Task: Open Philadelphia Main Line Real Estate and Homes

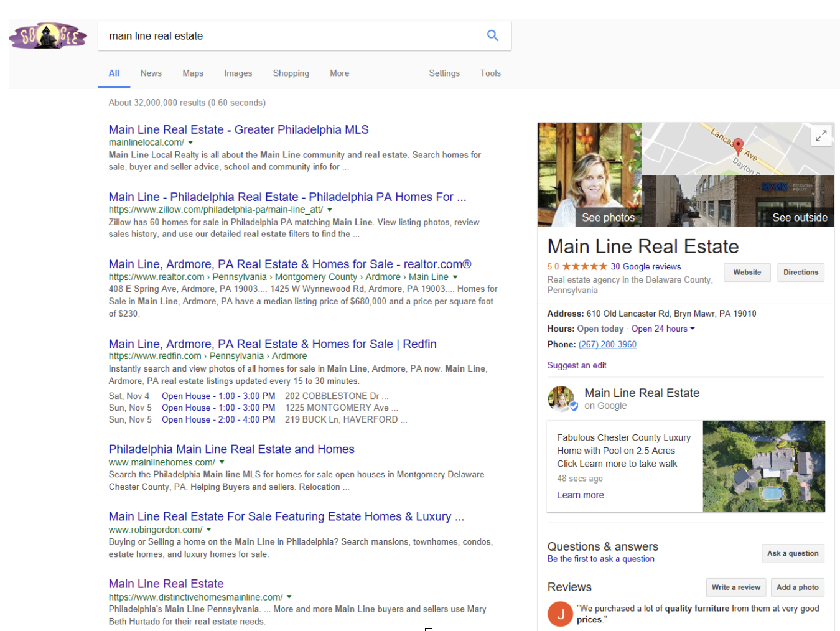Action: coord(231,449)
